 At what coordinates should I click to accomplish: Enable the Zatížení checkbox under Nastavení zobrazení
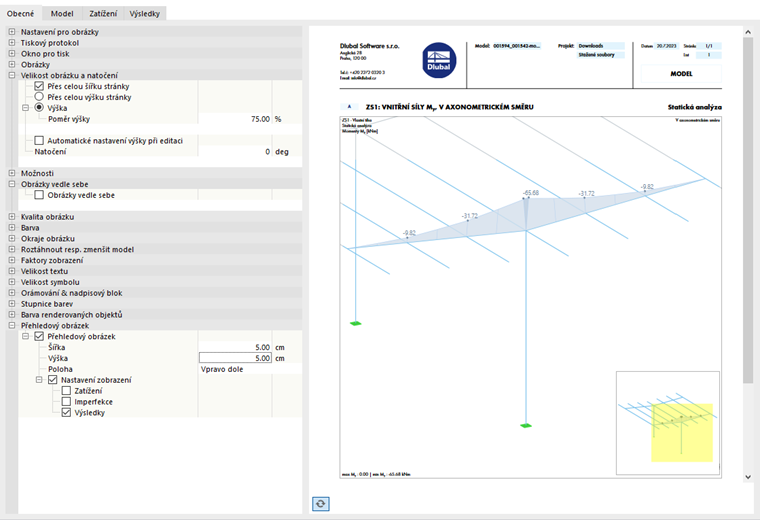pyautogui.click(x=66, y=391)
